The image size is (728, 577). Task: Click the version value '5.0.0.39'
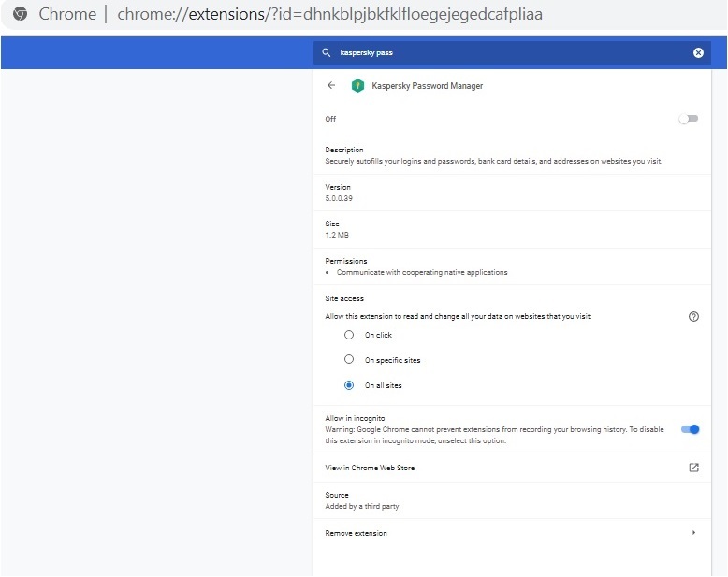(x=339, y=198)
